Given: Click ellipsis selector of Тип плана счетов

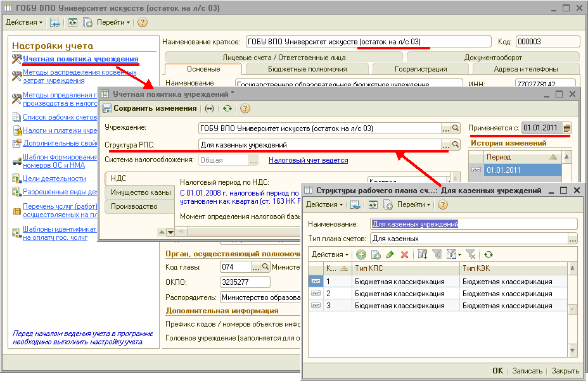Looking at the screenshot, I should [x=573, y=239].
